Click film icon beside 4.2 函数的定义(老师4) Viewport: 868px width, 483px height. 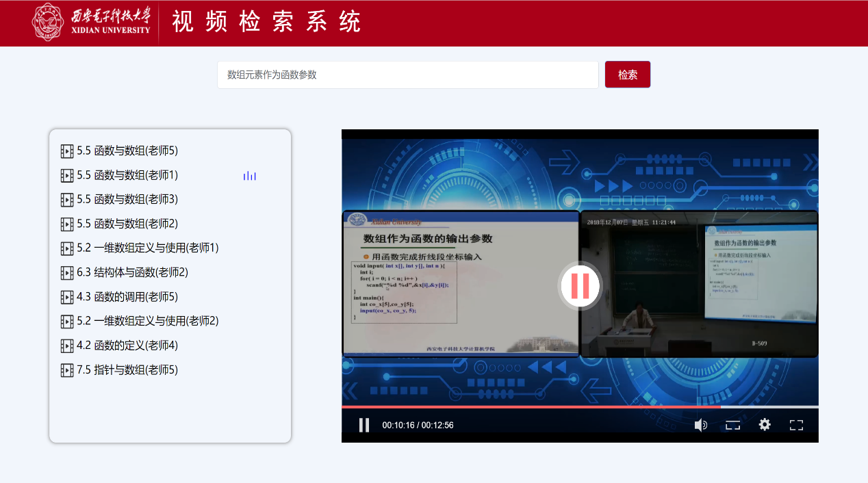[67, 345]
